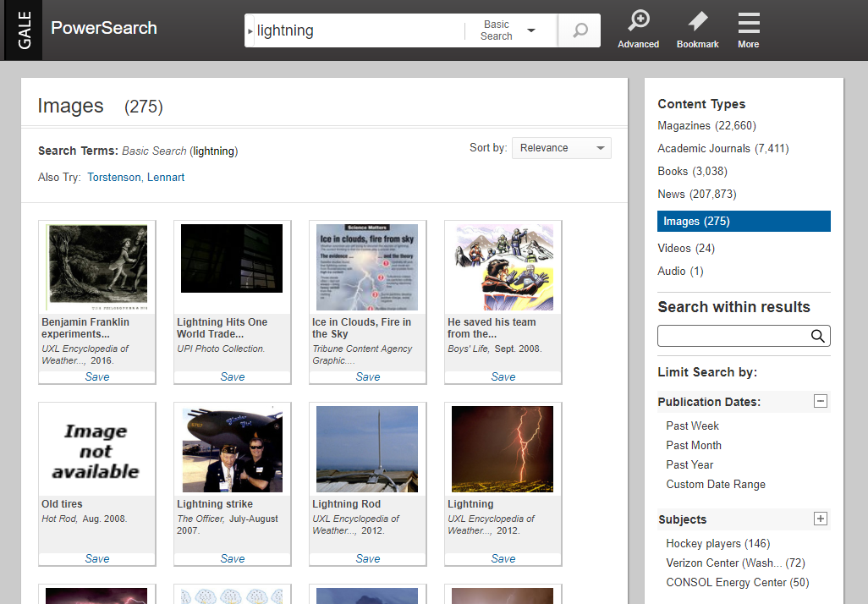868x604 pixels.
Task: Save the Ice in Clouds, Fire image
Action: (x=367, y=376)
